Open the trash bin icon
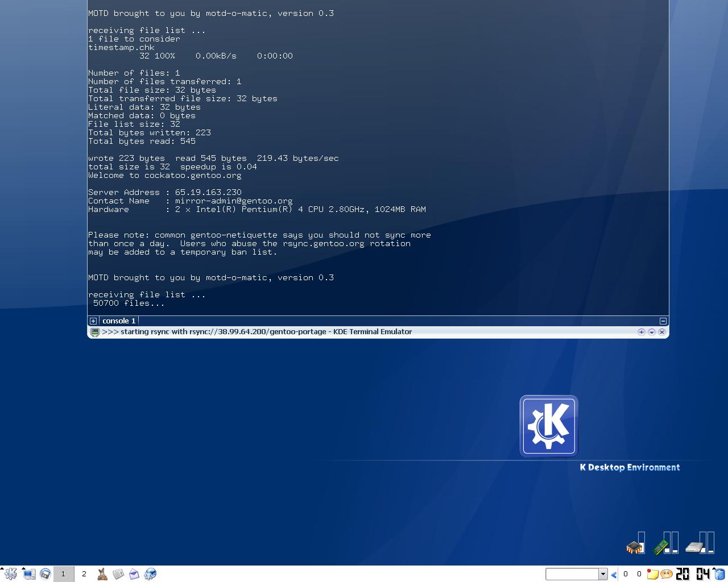The height and width of the screenshot is (582, 728). click(719, 574)
